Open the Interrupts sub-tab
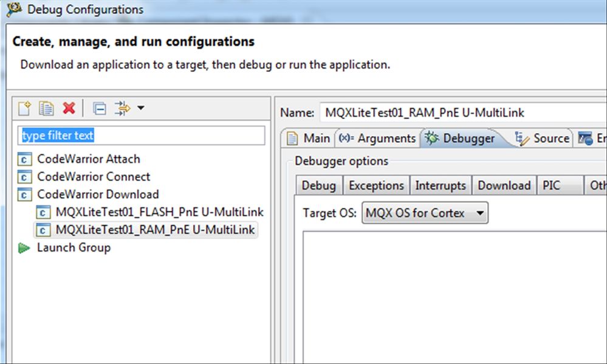Image resolution: width=607 pixels, height=364 pixels. [x=441, y=185]
